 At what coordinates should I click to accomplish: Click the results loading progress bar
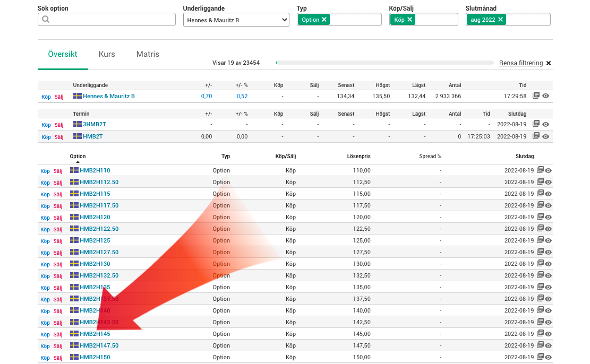pyautogui.click(x=384, y=63)
